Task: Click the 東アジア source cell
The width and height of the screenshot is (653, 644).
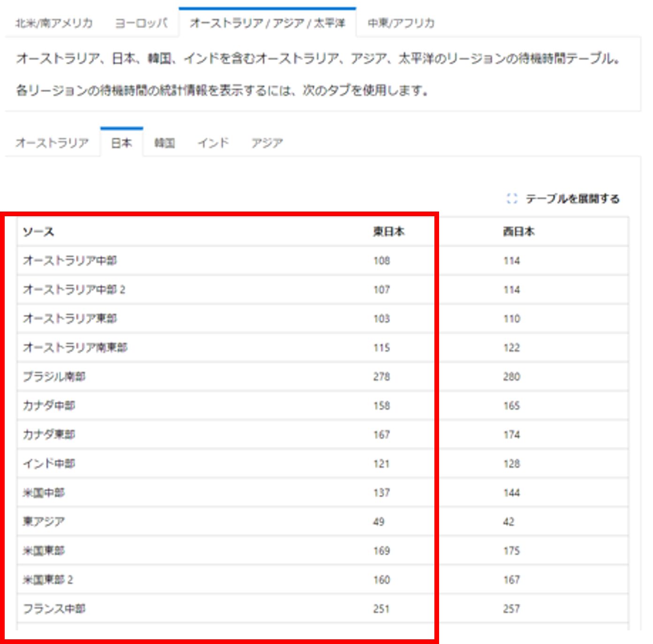Action: (x=44, y=522)
